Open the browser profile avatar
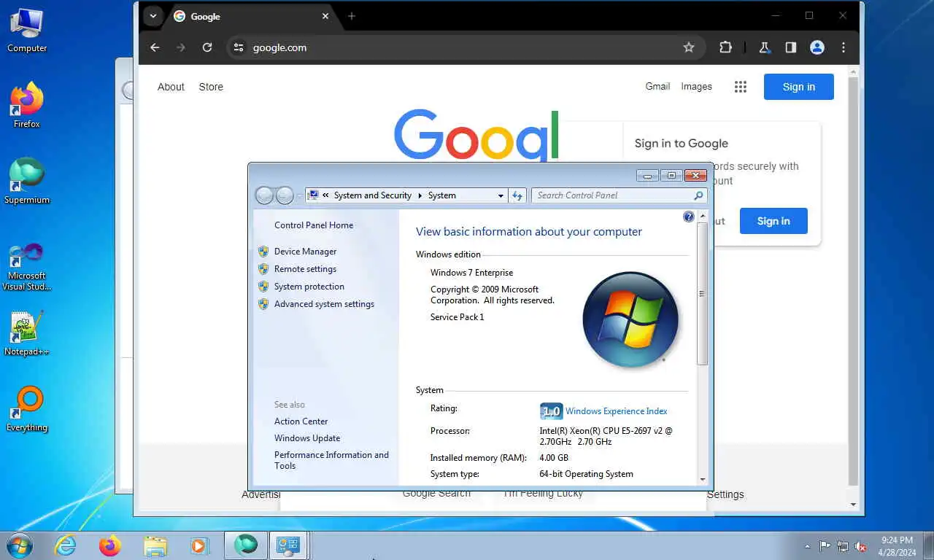The height and width of the screenshot is (560, 934). (817, 47)
